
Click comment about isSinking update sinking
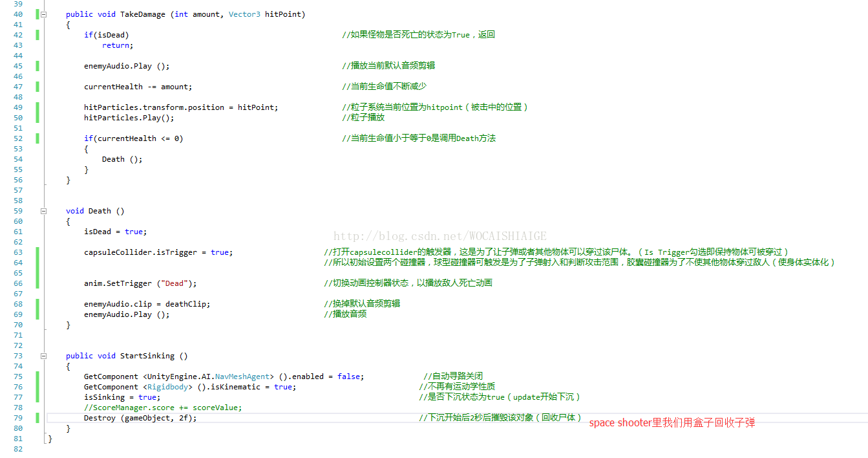[x=500, y=397]
